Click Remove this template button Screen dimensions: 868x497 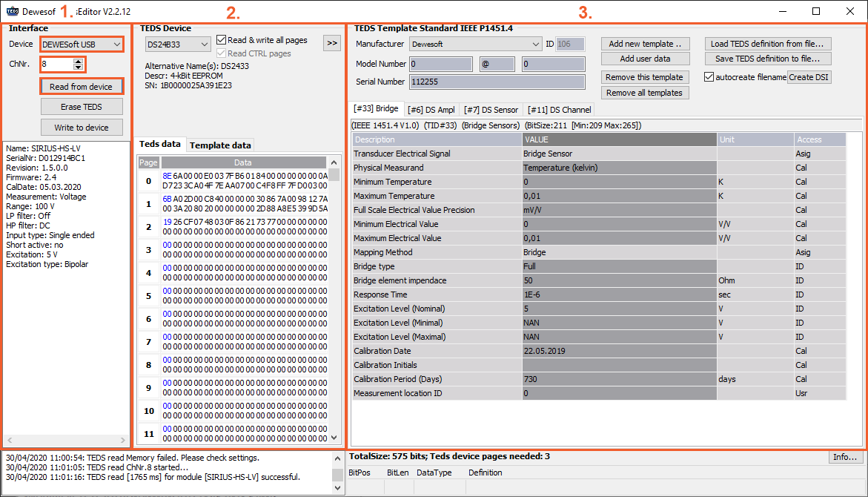point(645,78)
